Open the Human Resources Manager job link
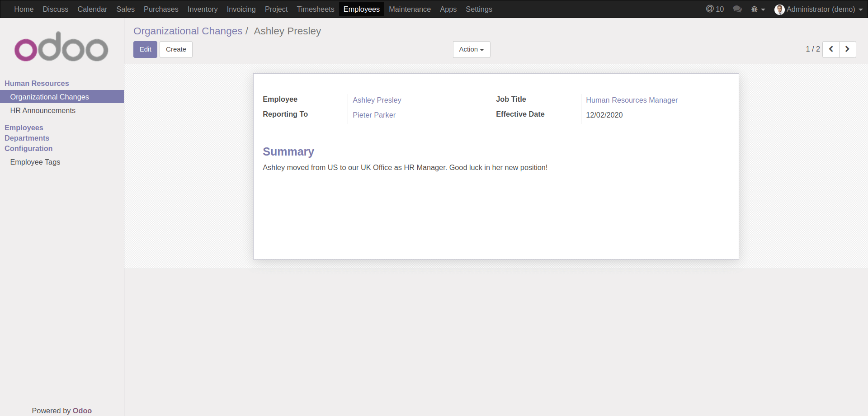The image size is (868, 416). click(632, 100)
